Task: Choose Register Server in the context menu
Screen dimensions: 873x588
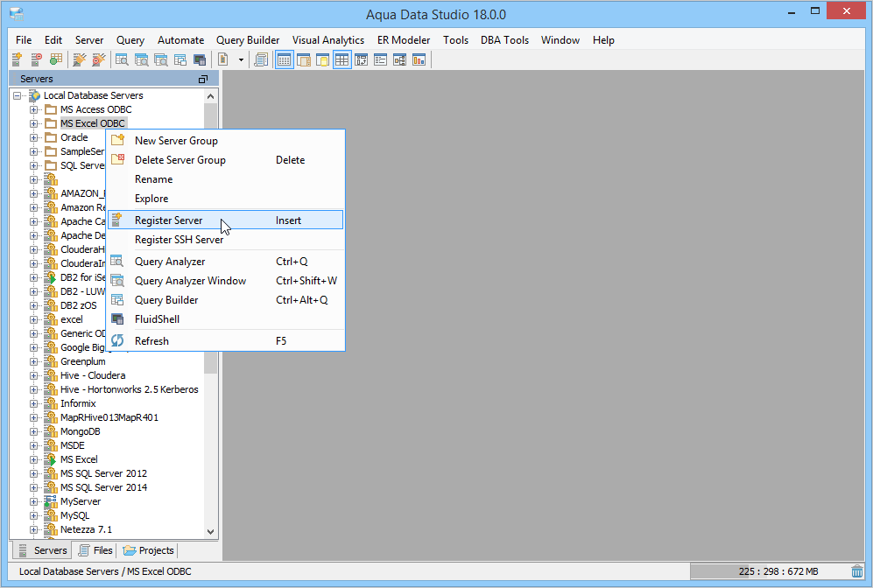Action: pyautogui.click(x=226, y=220)
